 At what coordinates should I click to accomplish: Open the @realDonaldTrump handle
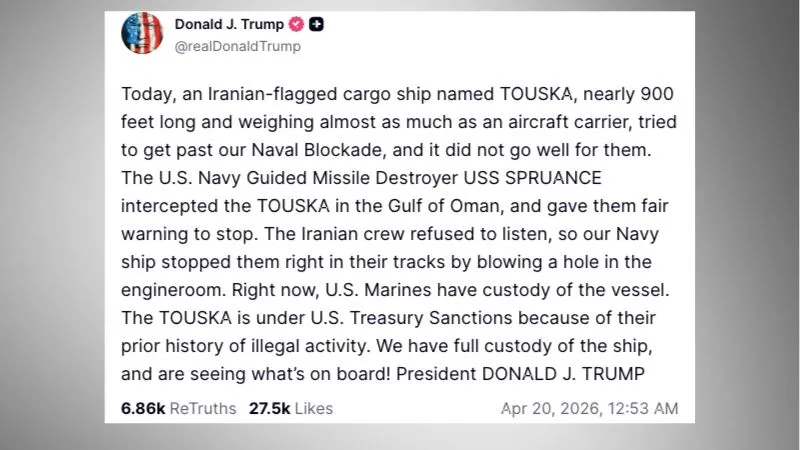pos(237,46)
